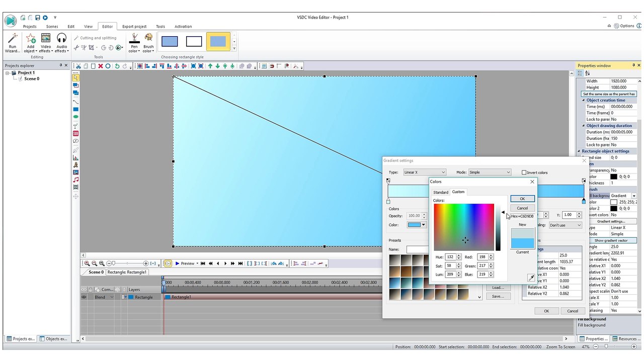This screenshot has height=362, width=644.
Task: Increase the Lum value stepper
Action: 459,273
